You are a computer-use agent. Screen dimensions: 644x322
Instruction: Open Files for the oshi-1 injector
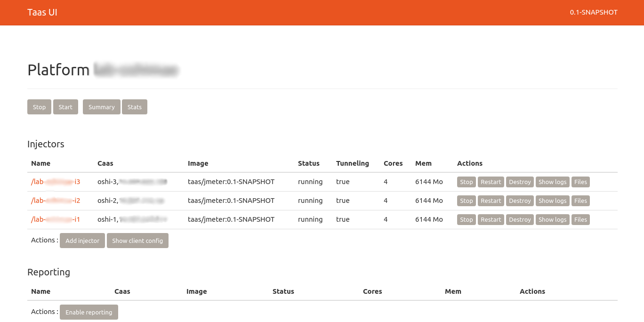580,220
